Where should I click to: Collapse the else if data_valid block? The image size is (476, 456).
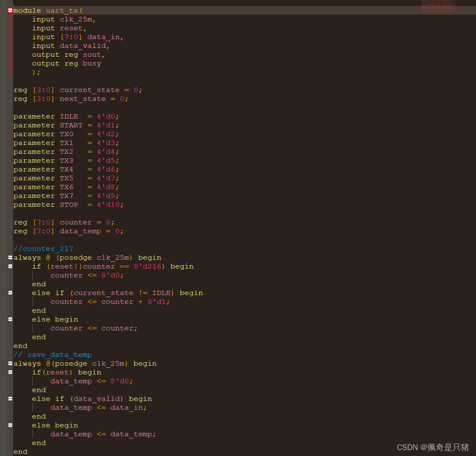(x=9, y=398)
